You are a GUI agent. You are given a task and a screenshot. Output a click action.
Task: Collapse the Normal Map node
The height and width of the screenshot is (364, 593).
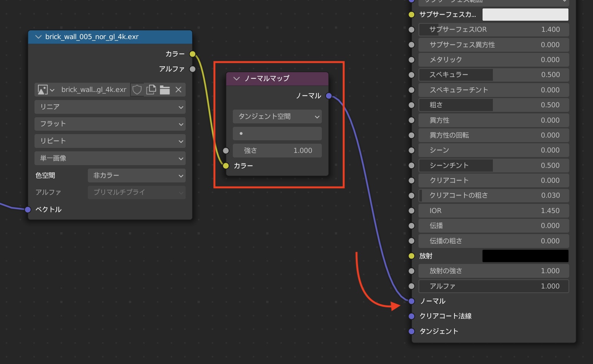pos(237,79)
